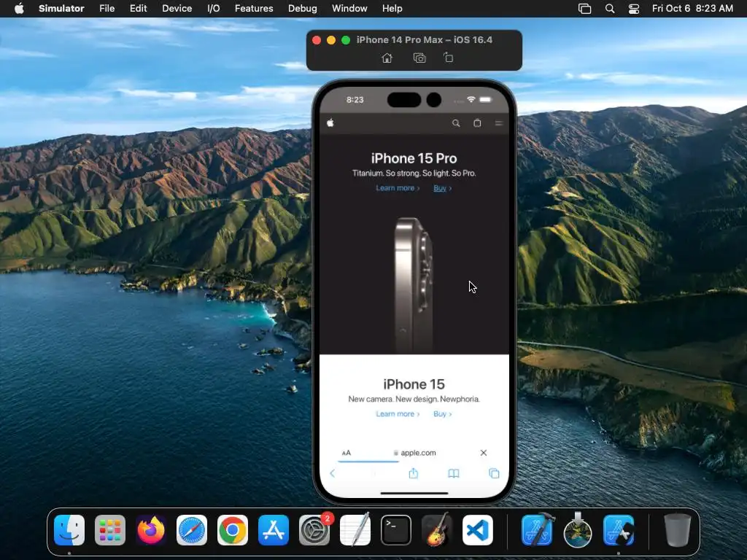
Task: Open the Trash from the Dock
Action: (x=678, y=530)
